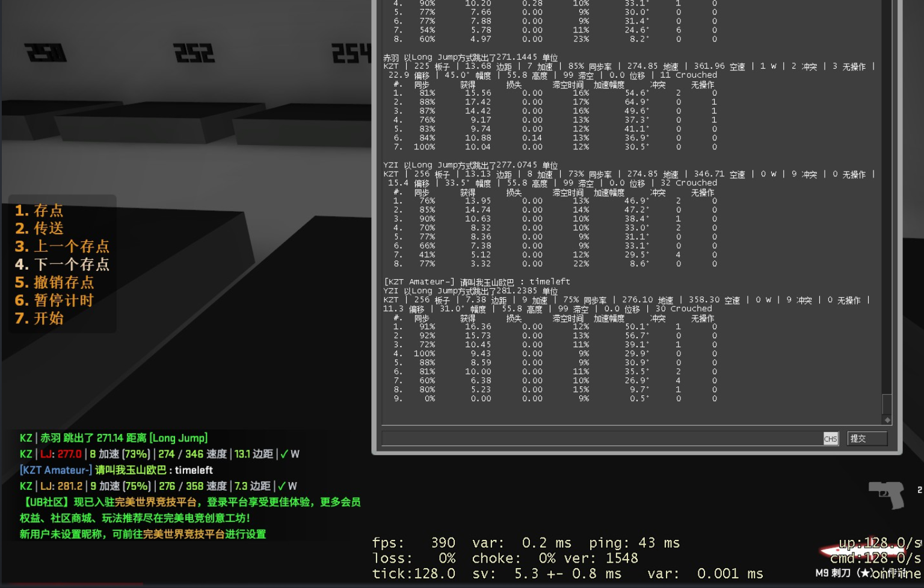Viewport: 924px width, 588px height.
Task: Click the 32 Crouched value in console
Action: (689, 183)
